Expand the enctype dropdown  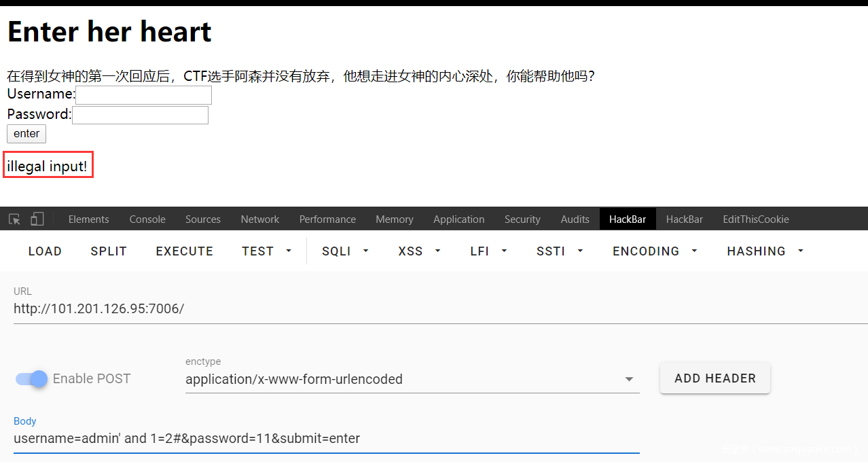pyautogui.click(x=412, y=379)
